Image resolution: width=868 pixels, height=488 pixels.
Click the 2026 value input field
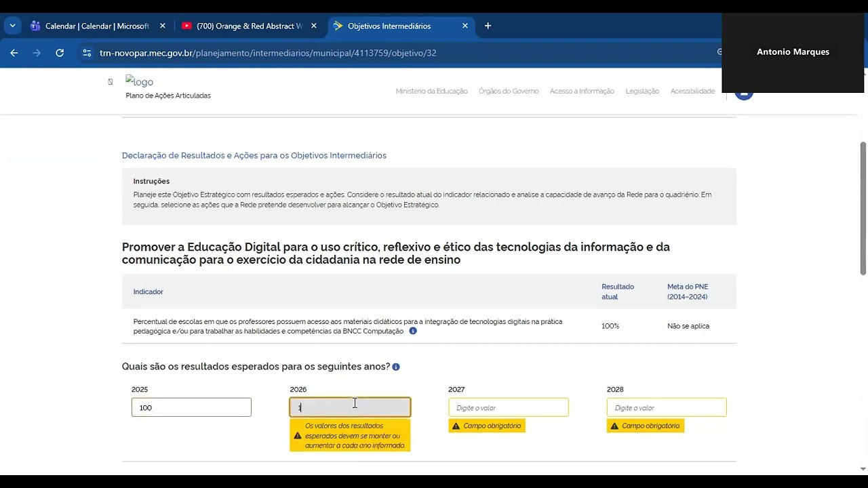click(350, 407)
